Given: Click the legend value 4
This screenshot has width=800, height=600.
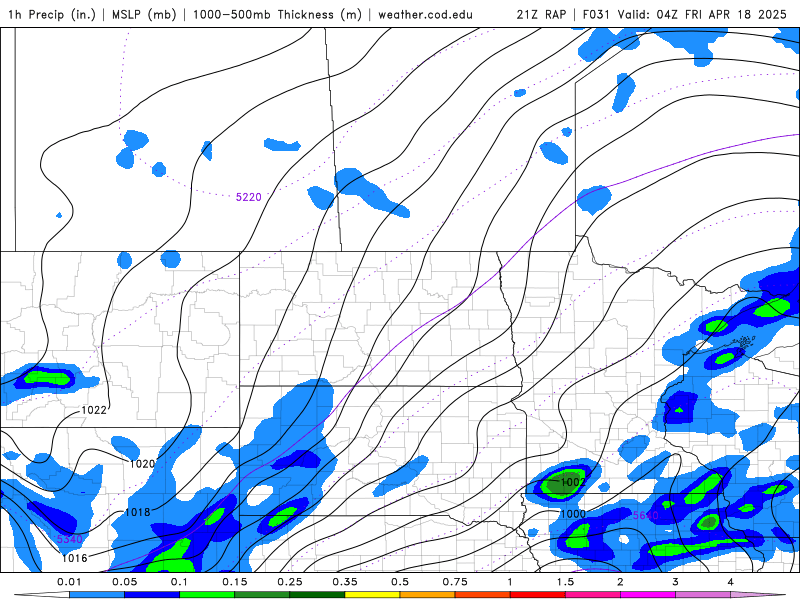Looking at the screenshot, I should coord(731,582).
